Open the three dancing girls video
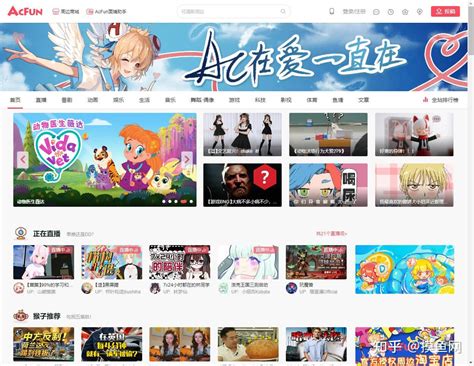 coord(242,134)
